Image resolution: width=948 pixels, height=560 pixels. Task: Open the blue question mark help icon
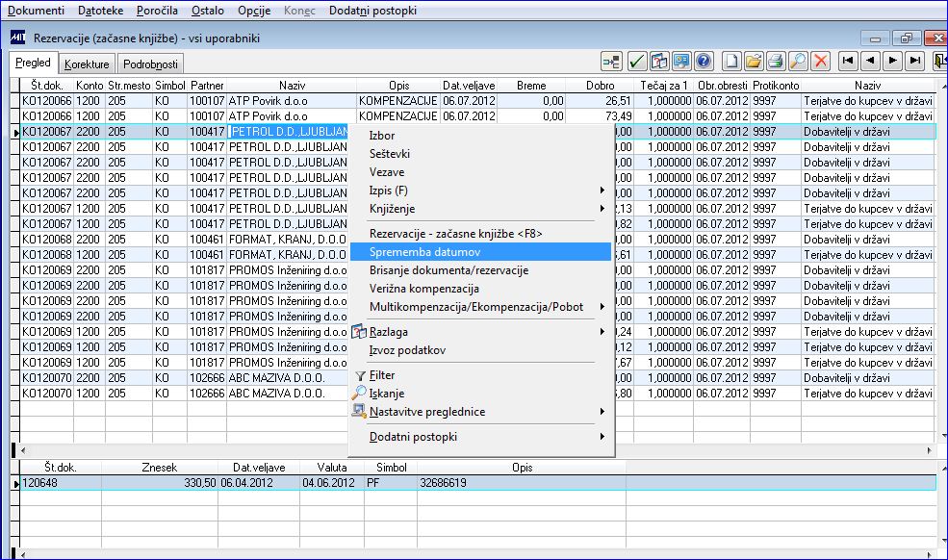click(x=704, y=61)
